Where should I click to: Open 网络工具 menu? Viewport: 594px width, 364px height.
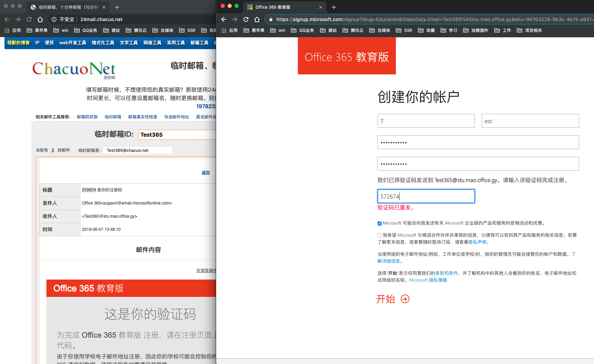pyautogui.click(x=152, y=43)
